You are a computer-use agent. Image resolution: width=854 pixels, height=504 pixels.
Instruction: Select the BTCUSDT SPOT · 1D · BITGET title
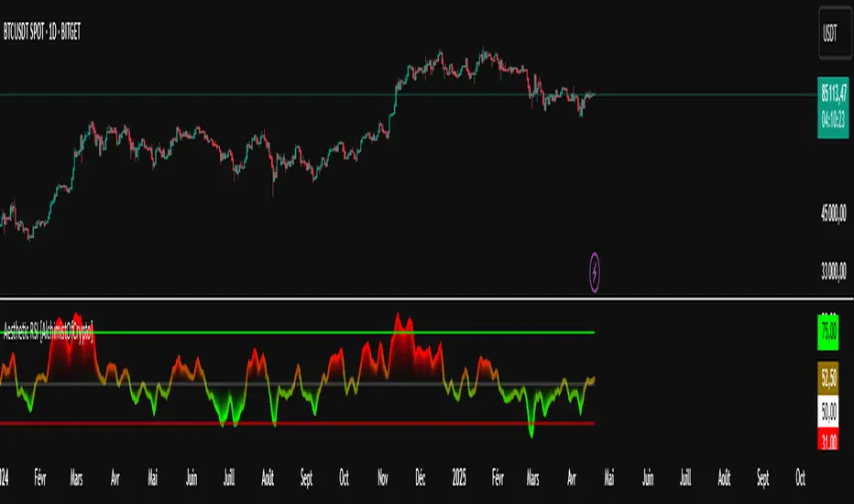pos(42,32)
